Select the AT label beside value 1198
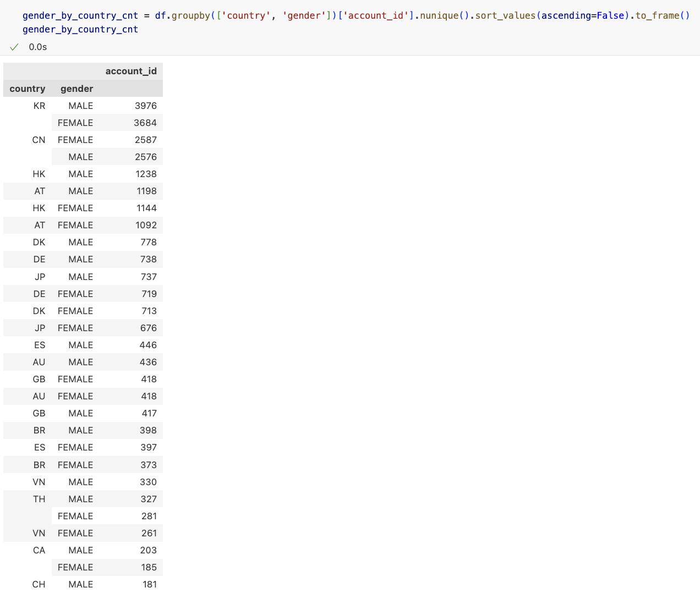This screenshot has width=700, height=593. tap(40, 191)
